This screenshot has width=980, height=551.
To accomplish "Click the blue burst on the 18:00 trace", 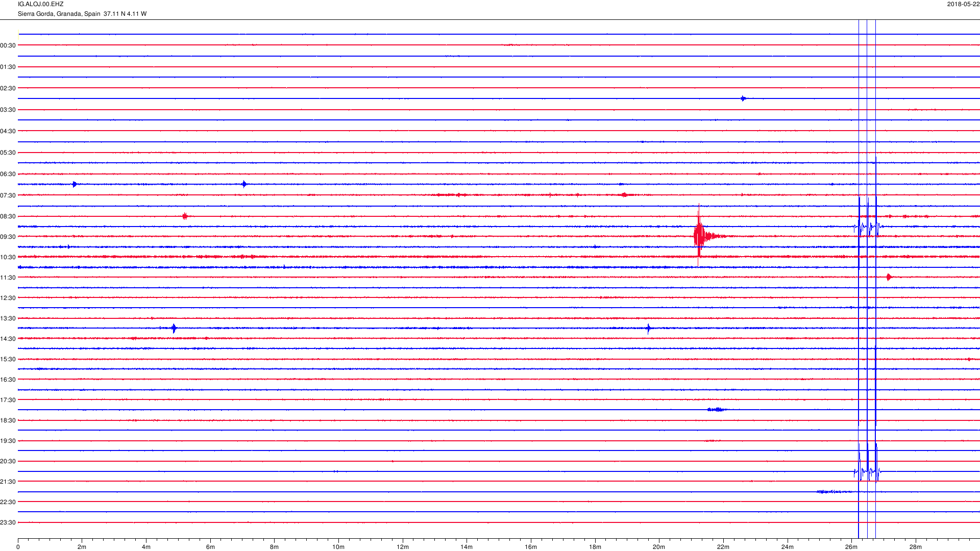I will tap(718, 410).
